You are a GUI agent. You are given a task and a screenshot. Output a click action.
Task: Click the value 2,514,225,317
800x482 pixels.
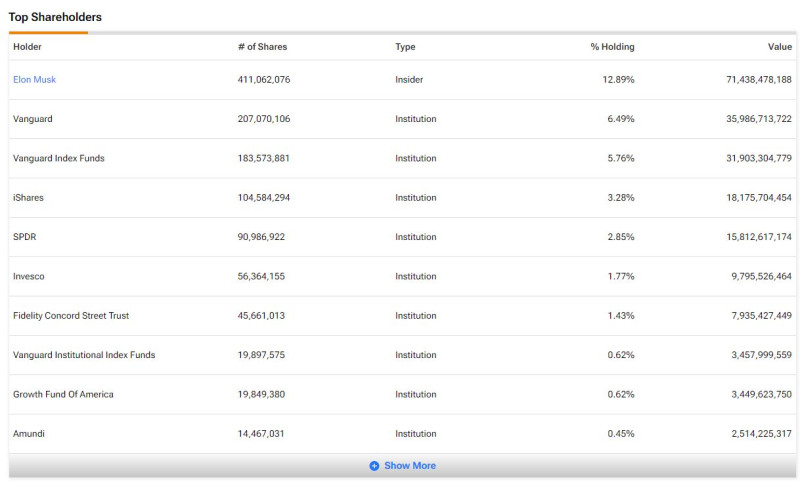pos(762,434)
